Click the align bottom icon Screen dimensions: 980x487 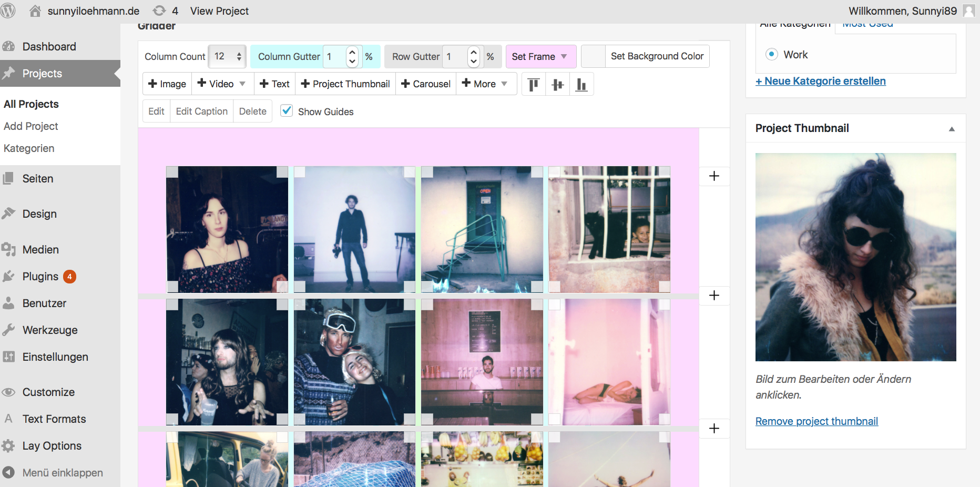coord(581,84)
